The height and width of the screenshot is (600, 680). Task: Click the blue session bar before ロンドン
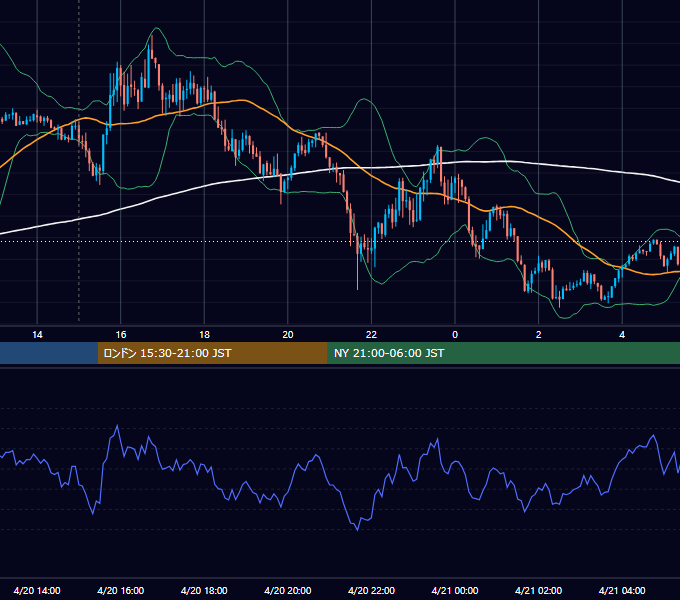tap(49, 353)
